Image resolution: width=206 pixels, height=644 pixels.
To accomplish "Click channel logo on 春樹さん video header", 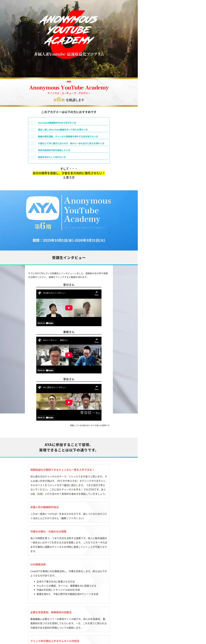I will click(40, 340).
